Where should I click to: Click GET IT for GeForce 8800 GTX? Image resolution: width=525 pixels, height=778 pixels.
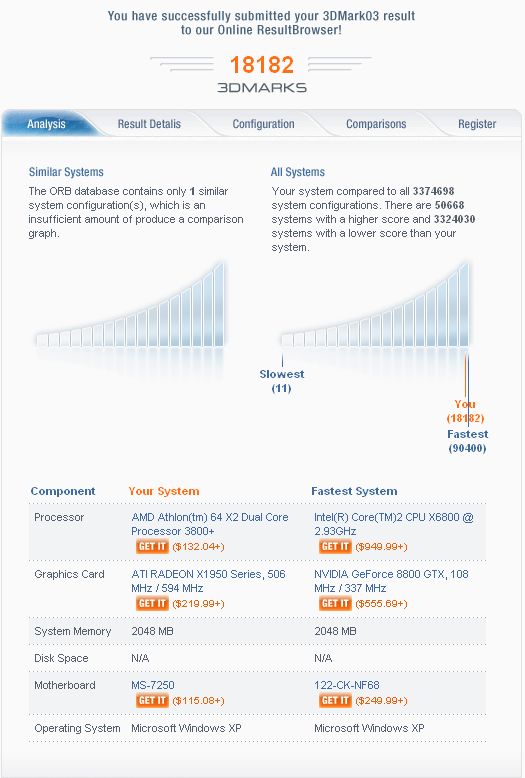335,603
